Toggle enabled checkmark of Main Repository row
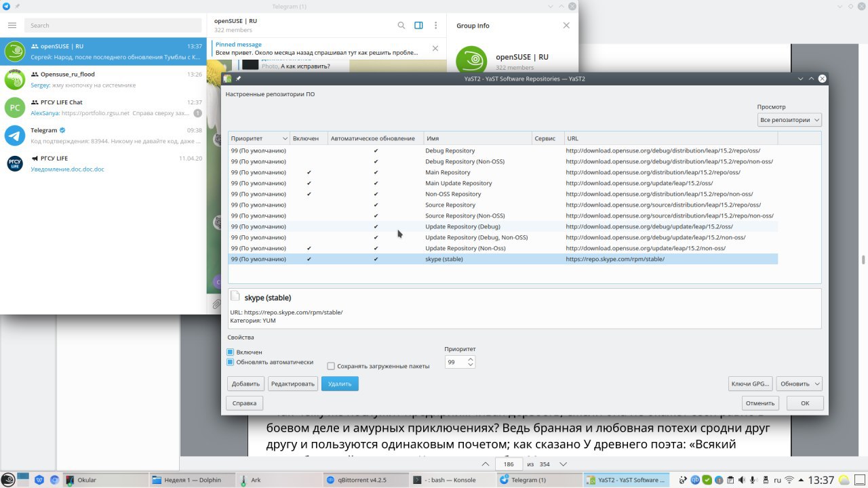The height and width of the screenshot is (488, 868). click(309, 172)
